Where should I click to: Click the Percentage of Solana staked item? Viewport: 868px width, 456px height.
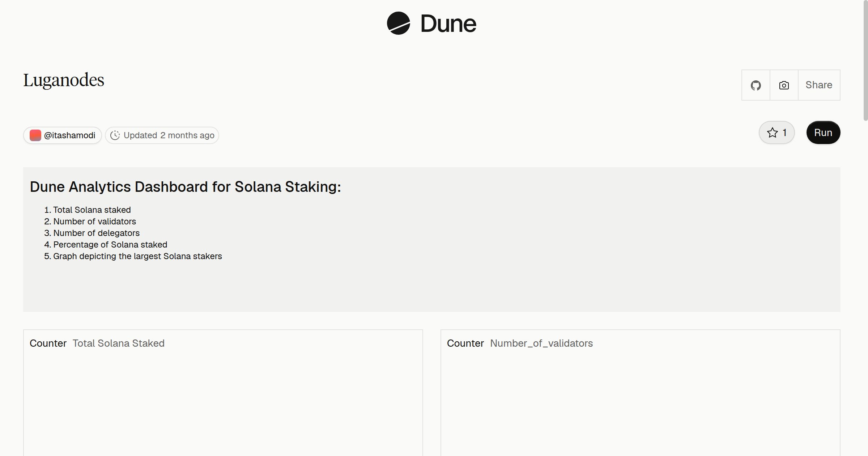pos(110,245)
